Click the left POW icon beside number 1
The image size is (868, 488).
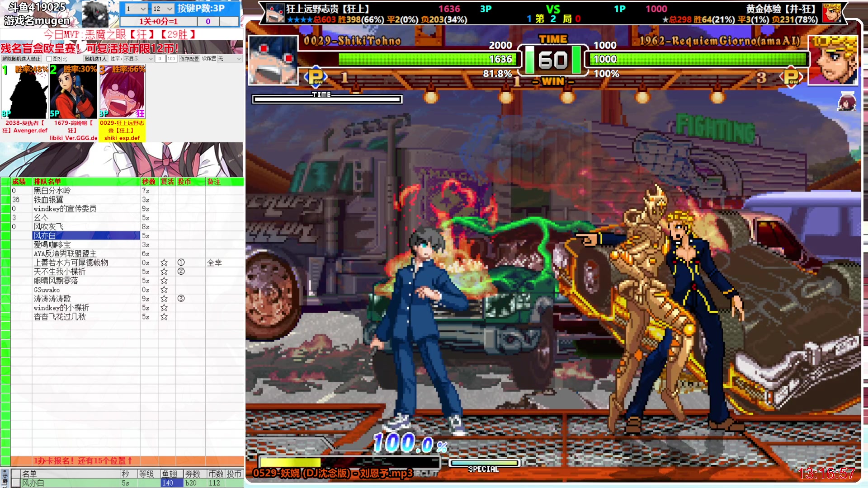pyautogui.click(x=316, y=77)
